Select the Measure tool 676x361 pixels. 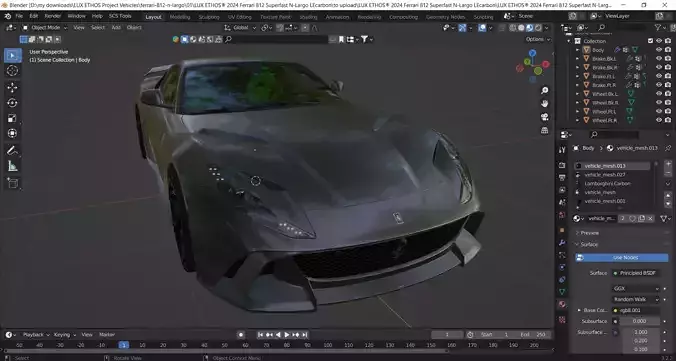(13, 166)
